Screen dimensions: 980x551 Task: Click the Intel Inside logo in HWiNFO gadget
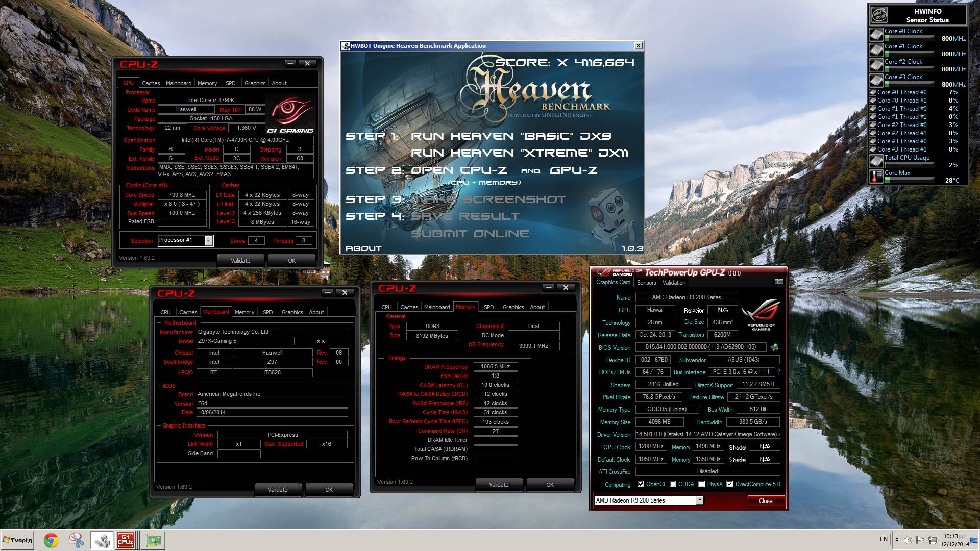pos(879,15)
